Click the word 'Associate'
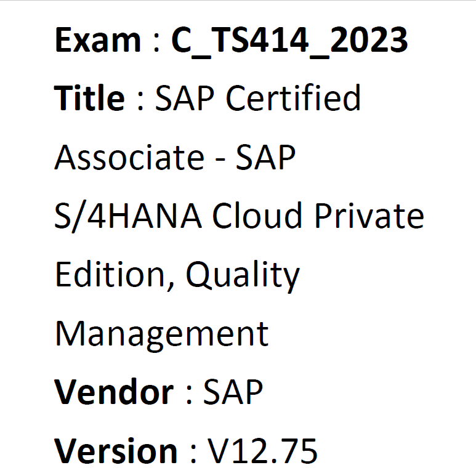476x473 pixels. click(129, 157)
